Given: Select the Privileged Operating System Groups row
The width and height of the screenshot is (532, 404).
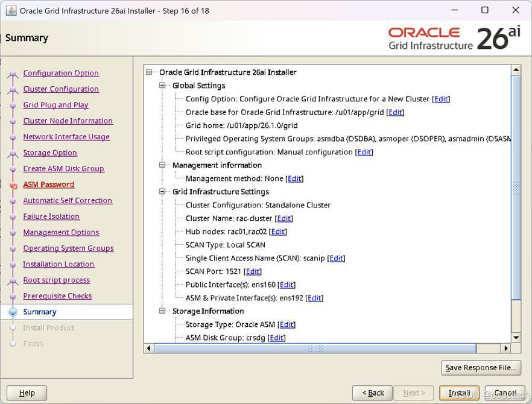Looking at the screenshot, I should point(348,139).
